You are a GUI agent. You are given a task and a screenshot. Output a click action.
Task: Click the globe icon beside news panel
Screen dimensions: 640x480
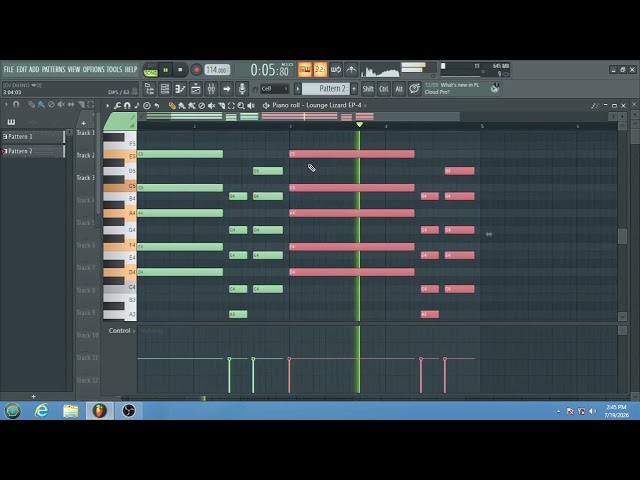495,88
